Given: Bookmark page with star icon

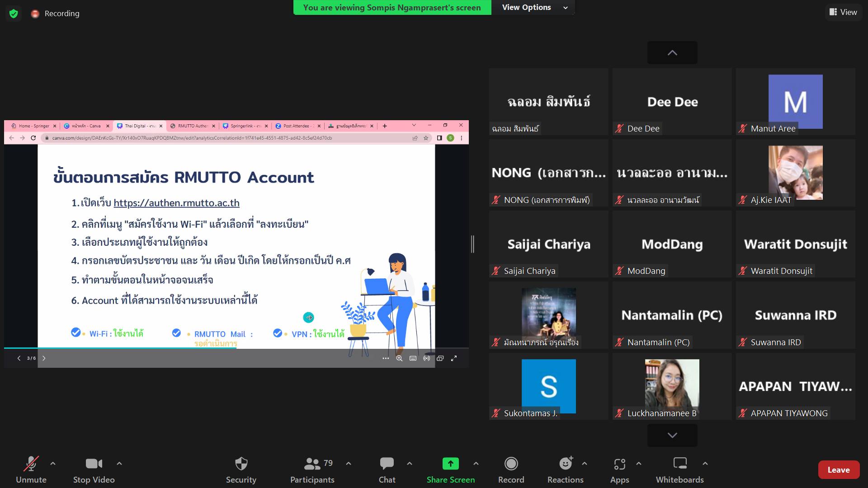Looking at the screenshot, I should tap(426, 138).
